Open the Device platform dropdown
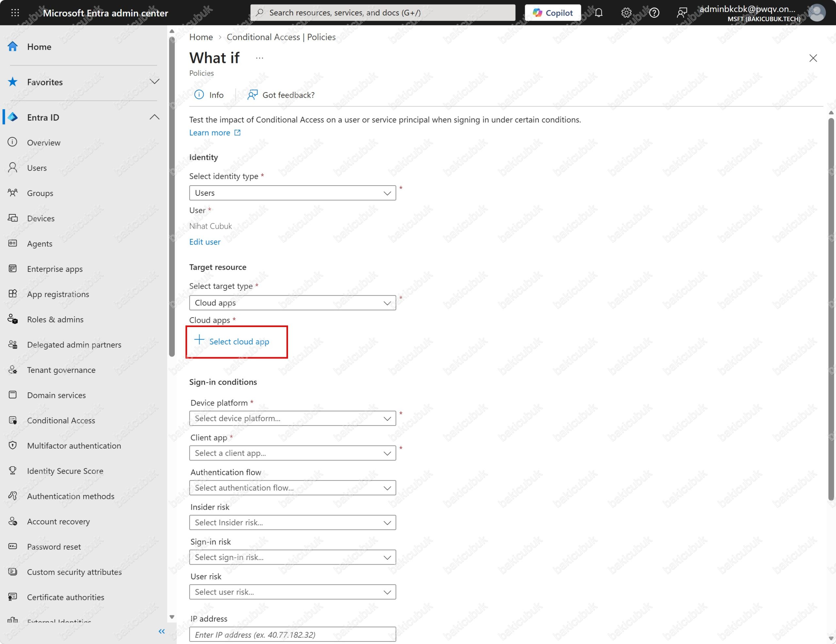This screenshot has width=836, height=644. [x=293, y=418]
